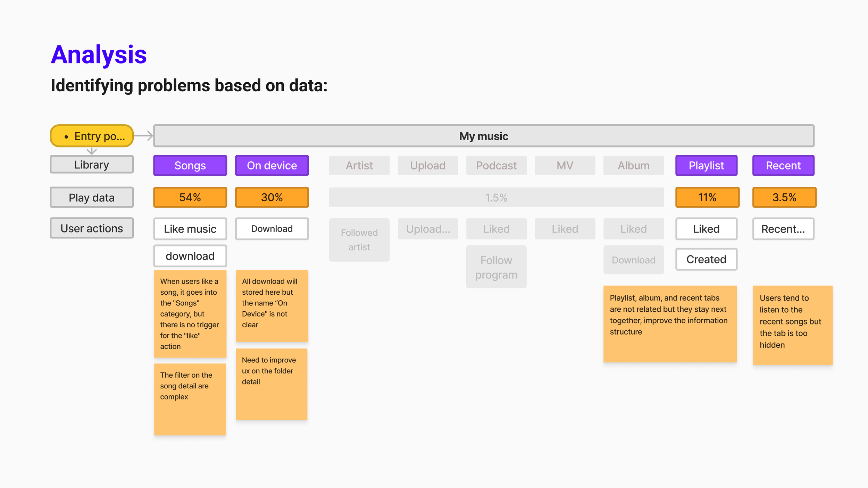868x488 pixels.
Task: Select the Follow program box
Action: (x=496, y=267)
